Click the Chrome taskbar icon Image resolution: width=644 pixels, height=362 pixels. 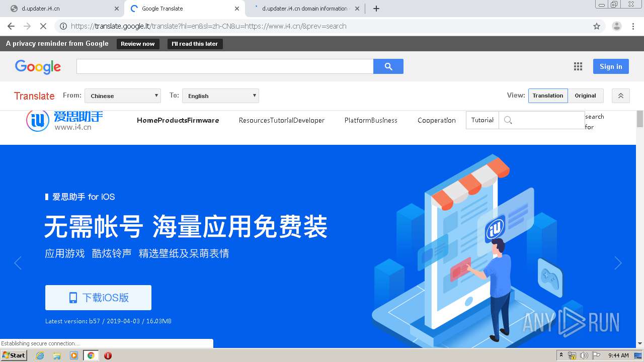coord(91,355)
